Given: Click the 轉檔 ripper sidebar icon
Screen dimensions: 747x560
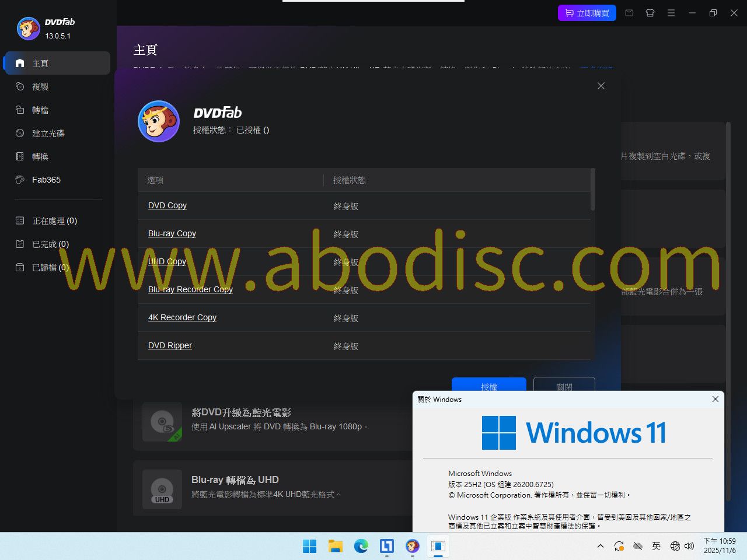Looking at the screenshot, I should point(20,110).
